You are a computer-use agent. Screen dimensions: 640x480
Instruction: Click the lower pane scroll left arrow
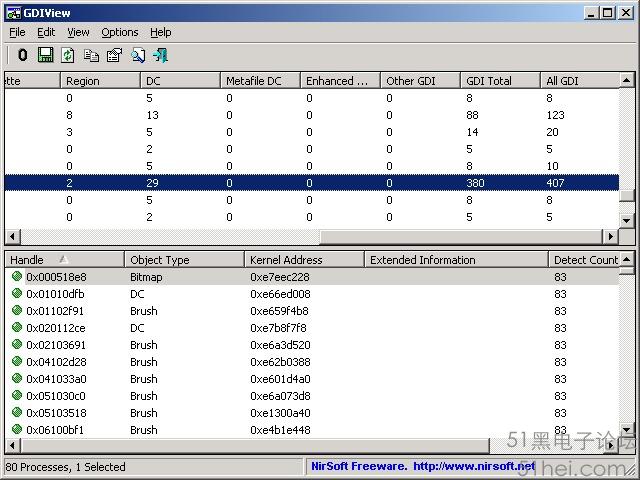13,445
